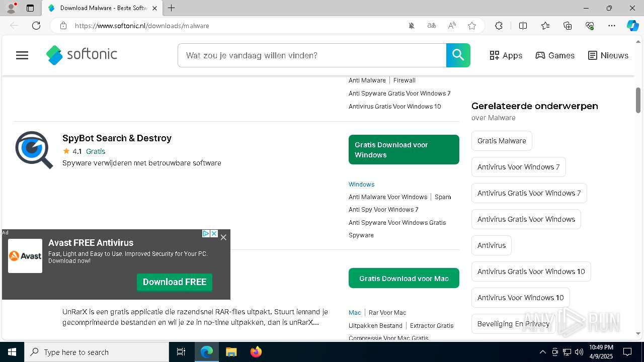This screenshot has width=644, height=362.
Task: Select Antivirus Gratis Voor Windows topic
Action: tap(526, 219)
